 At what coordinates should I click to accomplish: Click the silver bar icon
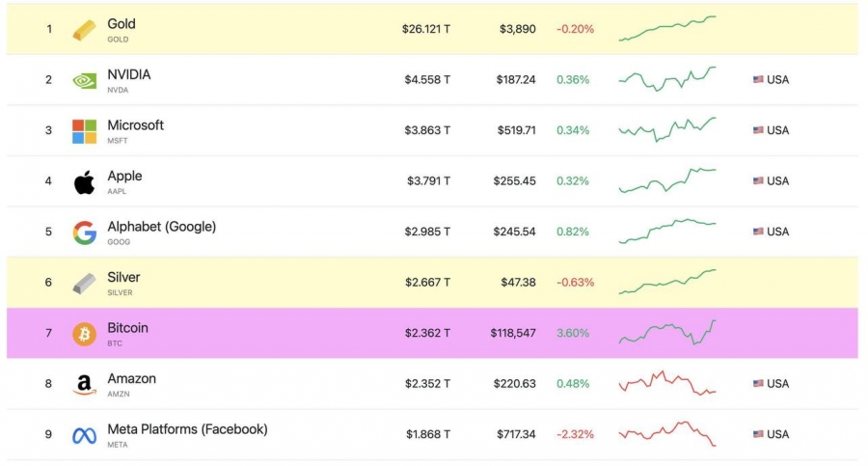84,284
